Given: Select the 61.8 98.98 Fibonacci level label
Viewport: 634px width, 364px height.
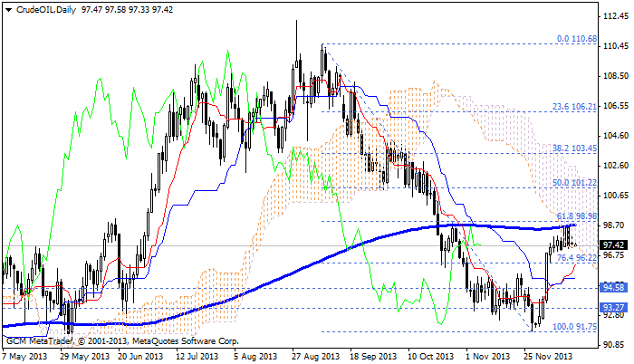Looking at the screenshot, I should (x=576, y=216).
